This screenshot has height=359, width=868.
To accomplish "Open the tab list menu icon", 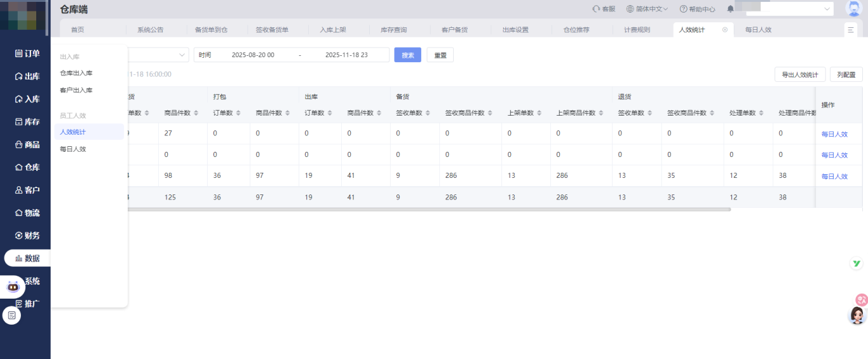I will point(851,30).
